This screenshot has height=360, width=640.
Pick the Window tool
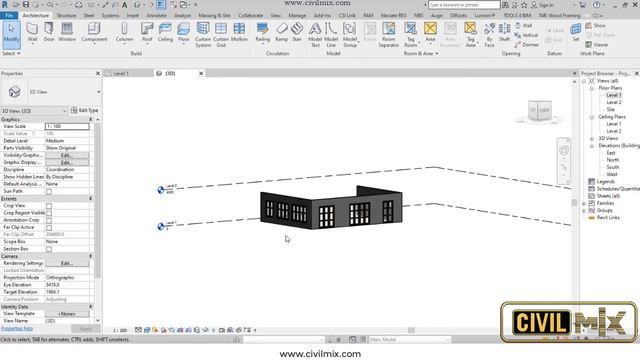point(67,33)
